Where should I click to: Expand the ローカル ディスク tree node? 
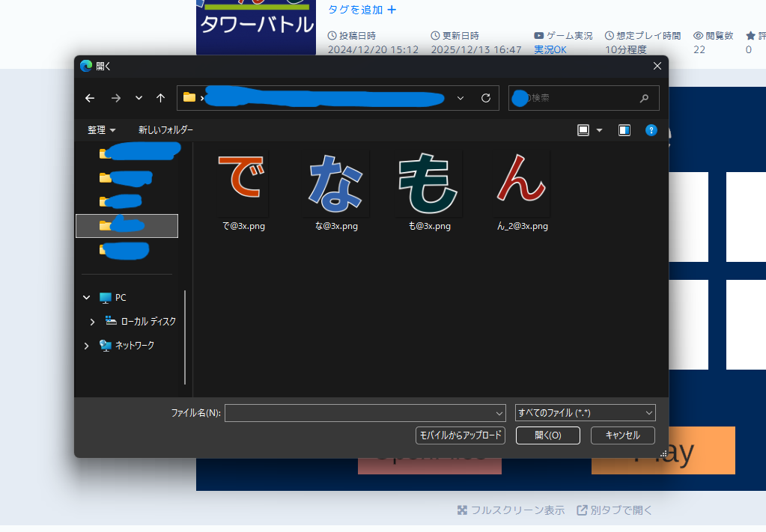click(x=92, y=321)
